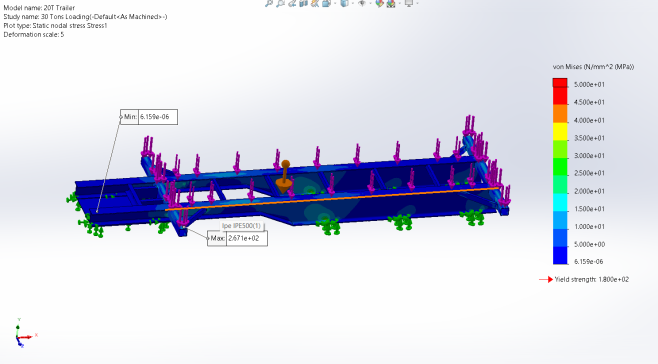Expand the Display Style dropdown arrow
The height and width of the screenshot is (364, 658).
point(352,3)
